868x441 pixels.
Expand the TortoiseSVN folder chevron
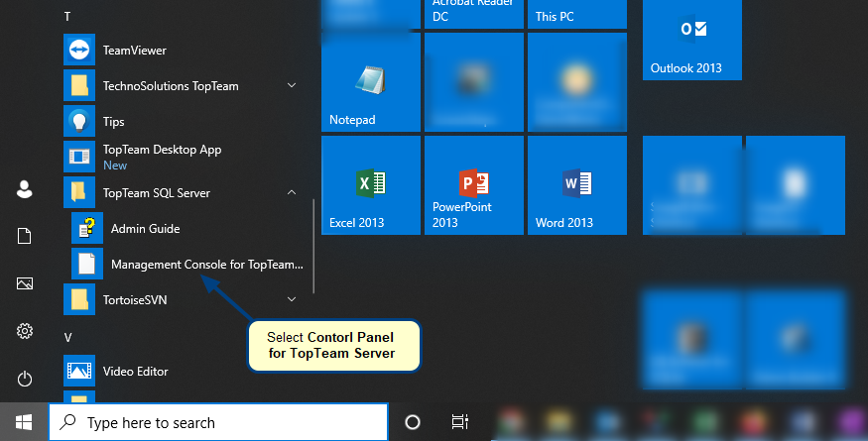tap(292, 299)
